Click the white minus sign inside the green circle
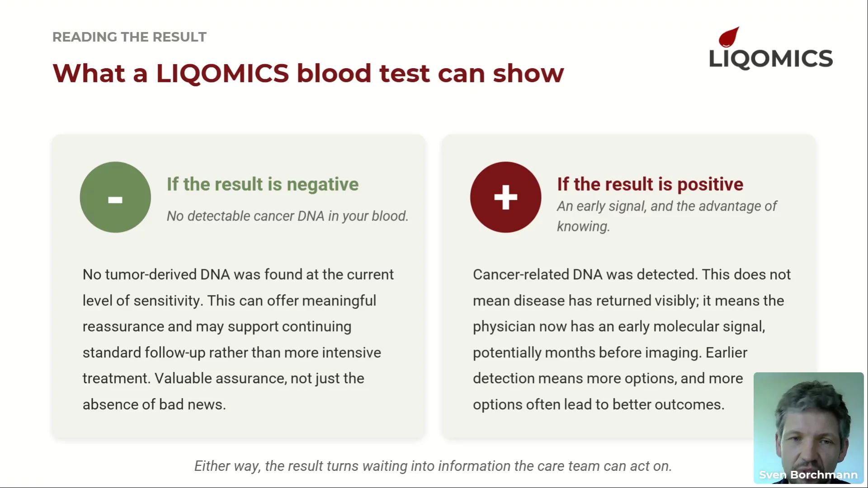The image size is (868, 488). [115, 200]
